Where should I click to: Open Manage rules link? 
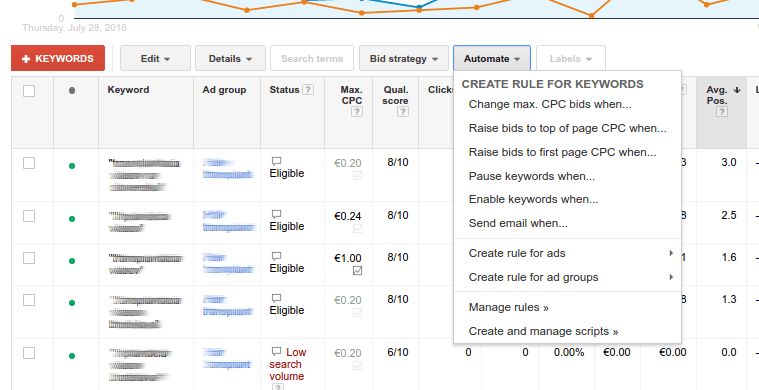tap(508, 307)
